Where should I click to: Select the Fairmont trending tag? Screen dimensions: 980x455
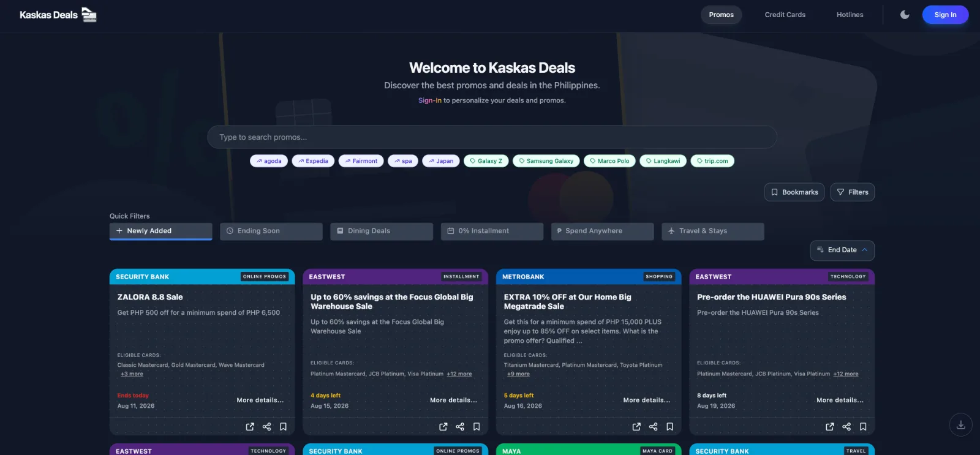click(x=361, y=161)
